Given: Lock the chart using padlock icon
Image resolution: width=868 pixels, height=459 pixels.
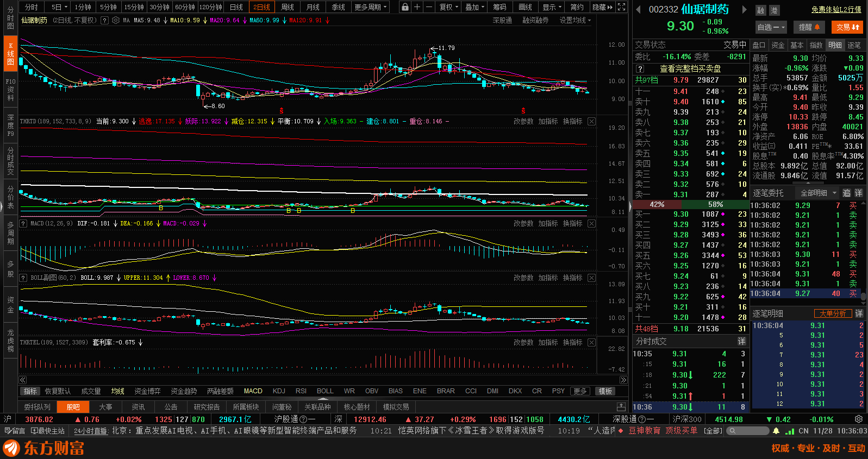Looking at the screenshot, I should (405, 7).
